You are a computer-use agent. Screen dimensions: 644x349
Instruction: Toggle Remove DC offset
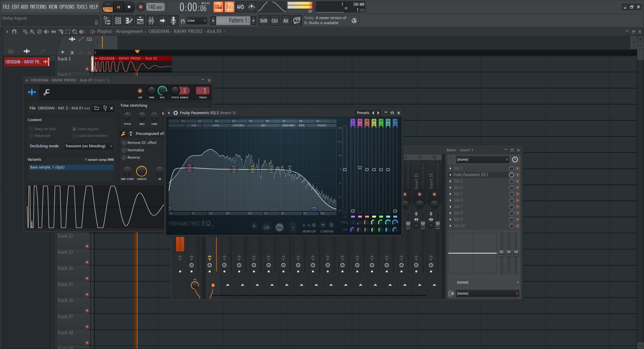pyautogui.click(x=124, y=143)
